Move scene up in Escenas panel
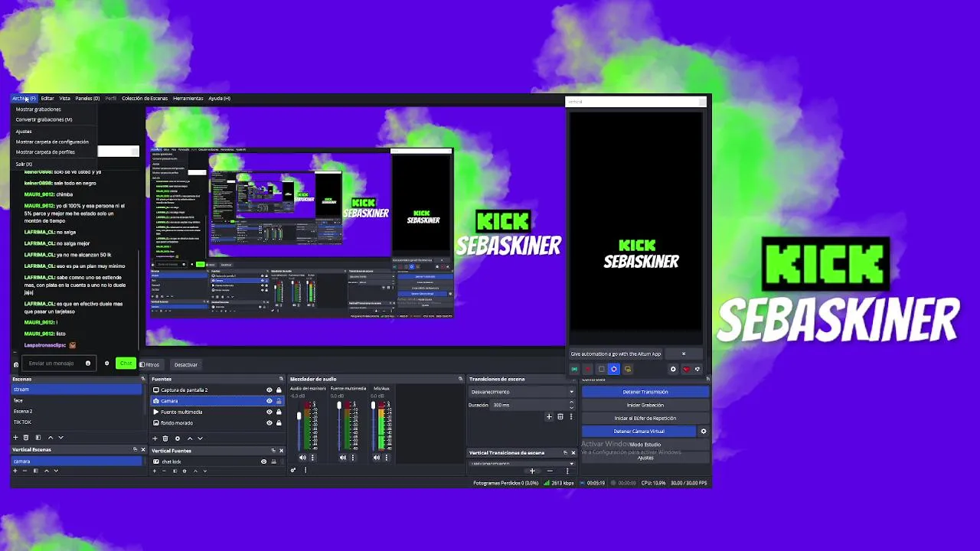 pyautogui.click(x=51, y=438)
